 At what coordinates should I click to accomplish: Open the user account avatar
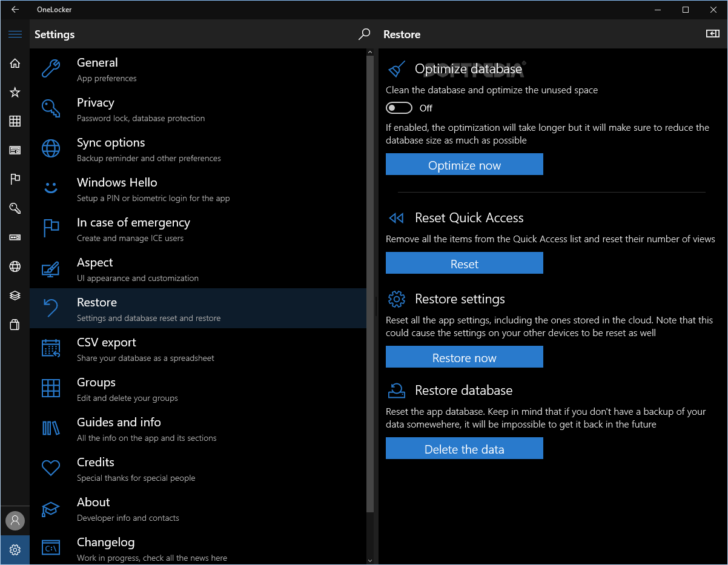[15, 521]
